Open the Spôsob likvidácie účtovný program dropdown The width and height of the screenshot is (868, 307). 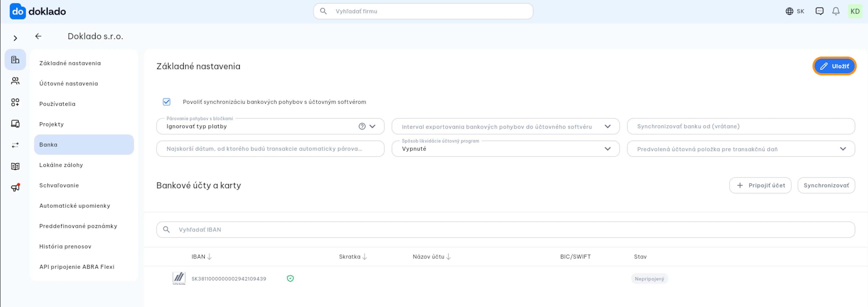point(505,148)
